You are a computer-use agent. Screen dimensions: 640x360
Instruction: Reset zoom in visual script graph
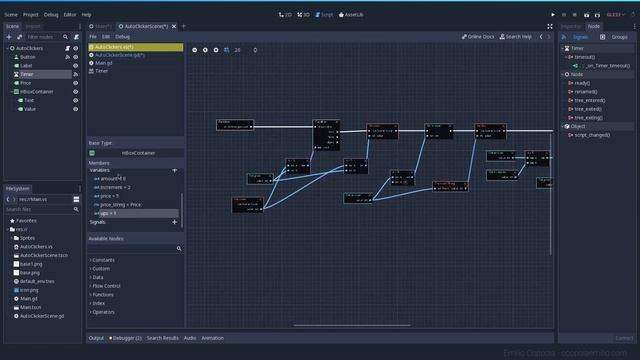pos(205,50)
